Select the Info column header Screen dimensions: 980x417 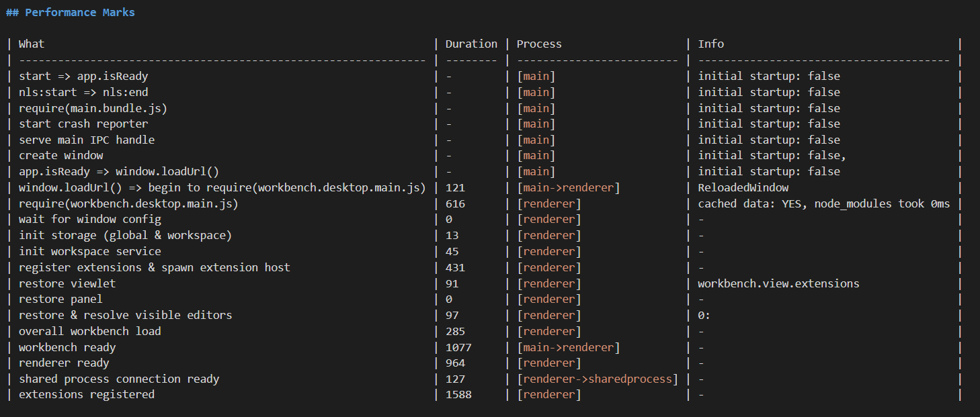pos(710,44)
